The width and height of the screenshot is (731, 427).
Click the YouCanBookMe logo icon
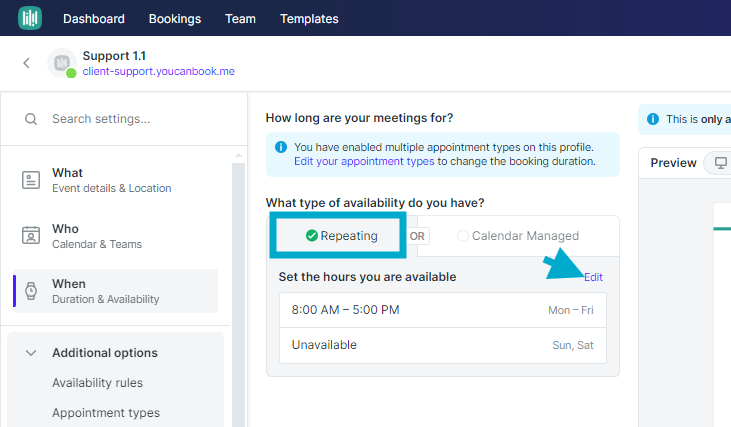pyautogui.click(x=31, y=18)
